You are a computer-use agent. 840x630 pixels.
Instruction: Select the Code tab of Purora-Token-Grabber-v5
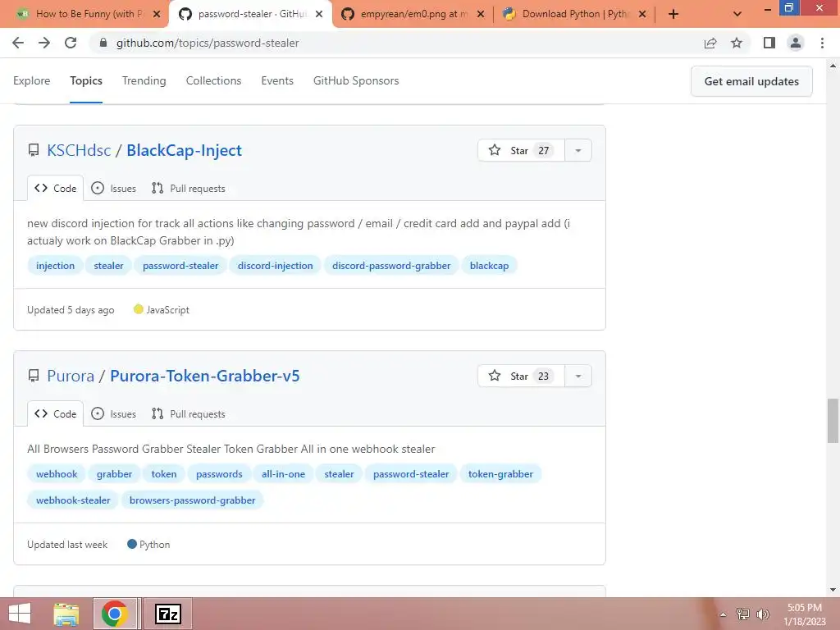55,414
